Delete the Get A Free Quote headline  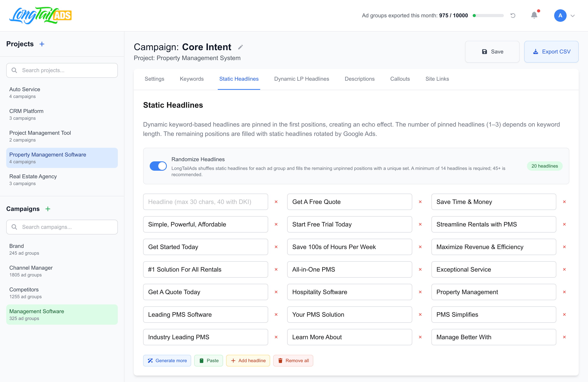click(420, 202)
